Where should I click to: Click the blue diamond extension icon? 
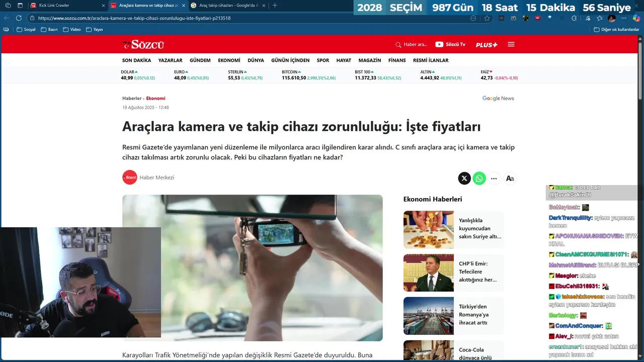coord(550,18)
